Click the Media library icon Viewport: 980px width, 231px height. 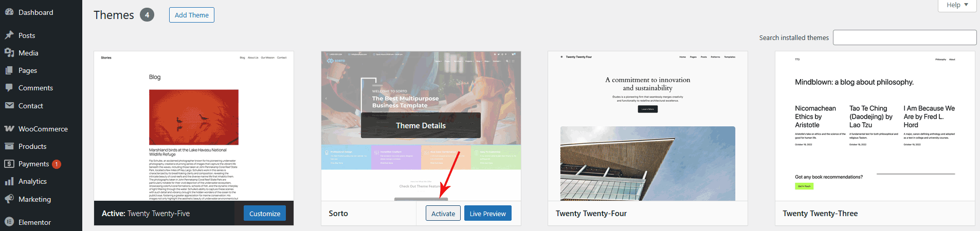coord(9,53)
